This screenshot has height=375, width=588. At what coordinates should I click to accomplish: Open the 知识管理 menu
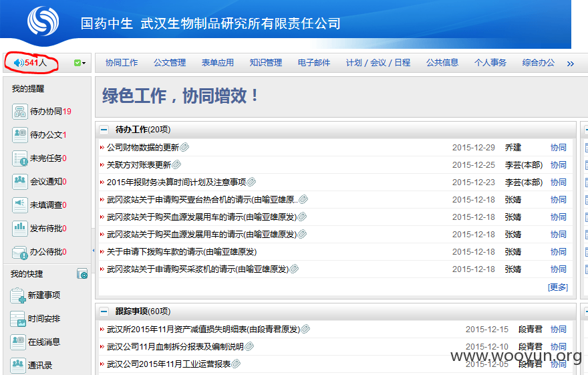click(x=265, y=63)
